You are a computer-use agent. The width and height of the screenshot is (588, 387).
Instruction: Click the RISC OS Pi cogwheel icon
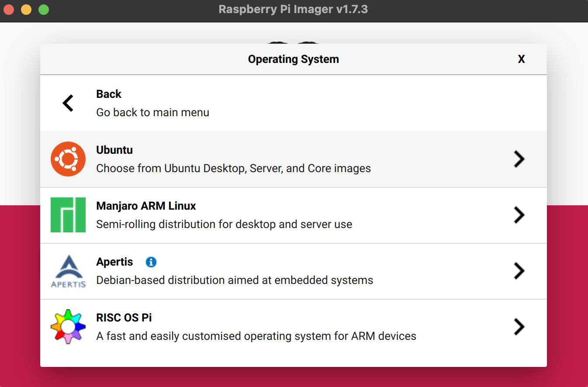tap(68, 327)
